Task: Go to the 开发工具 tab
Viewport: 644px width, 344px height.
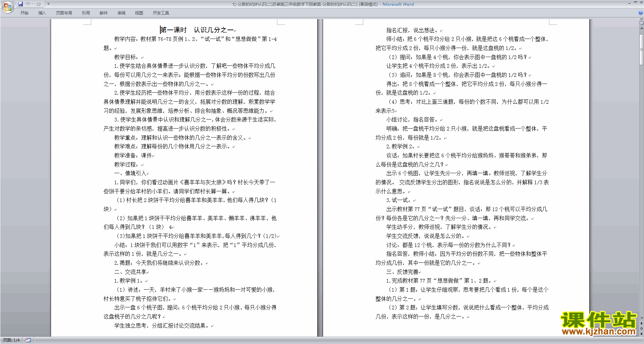Action: [161, 13]
